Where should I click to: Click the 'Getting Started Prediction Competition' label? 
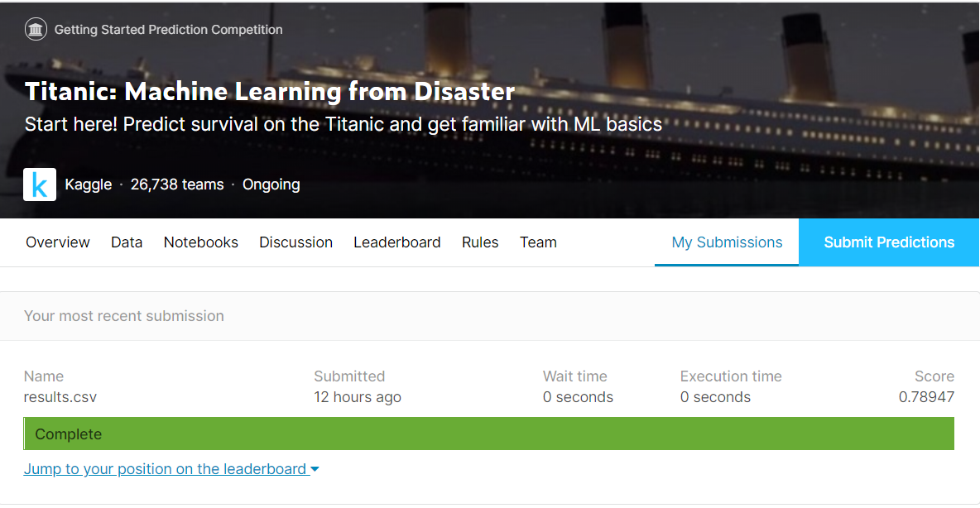click(x=168, y=29)
